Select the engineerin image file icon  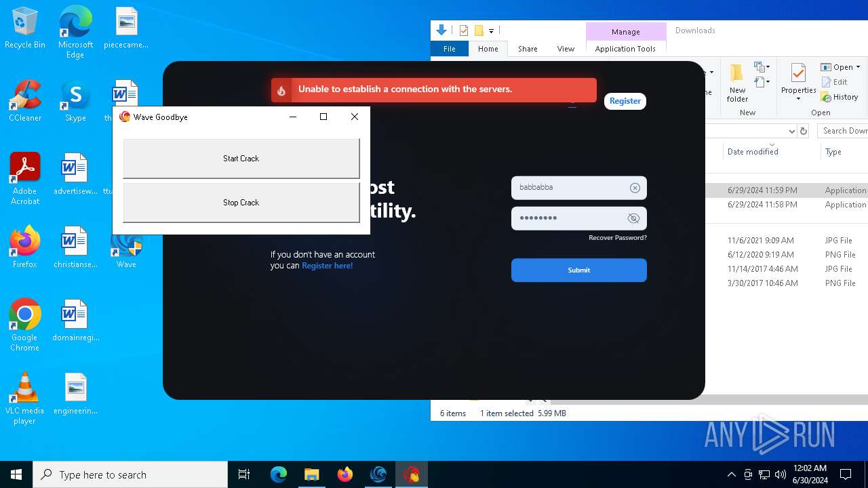coord(75,394)
